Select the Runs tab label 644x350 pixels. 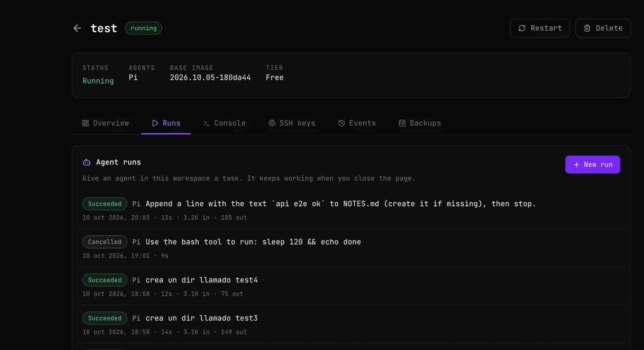(172, 123)
